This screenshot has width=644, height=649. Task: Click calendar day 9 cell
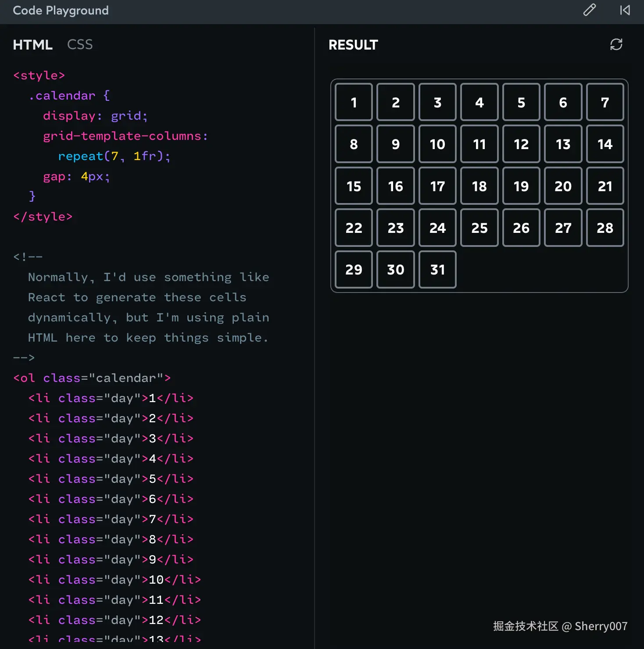[x=396, y=144]
